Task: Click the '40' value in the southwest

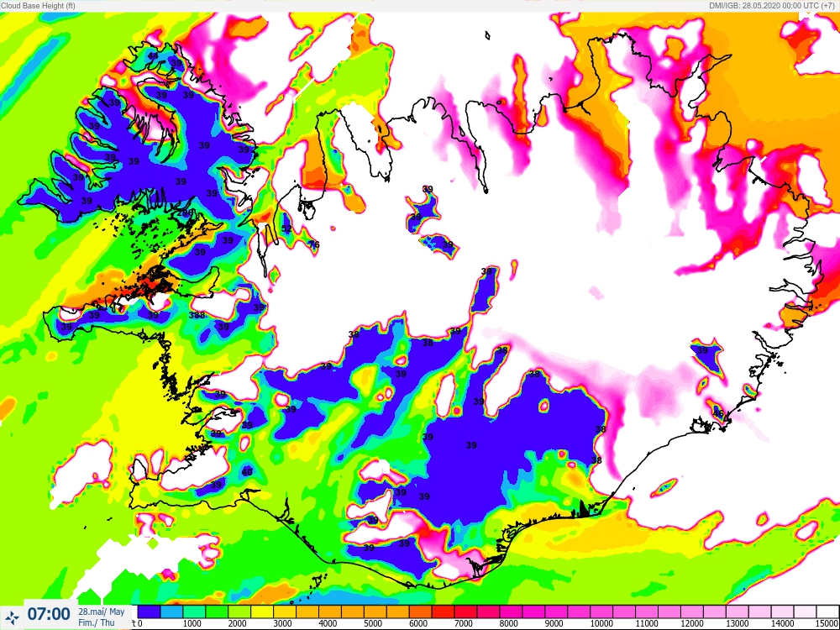Action: point(247,472)
